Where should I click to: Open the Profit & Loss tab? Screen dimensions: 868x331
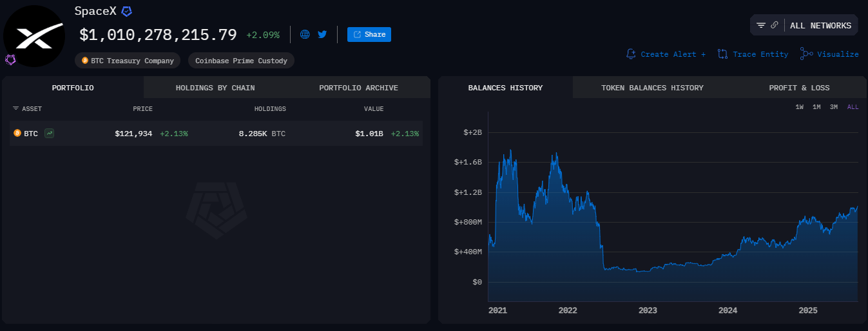click(x=799, y=88)
